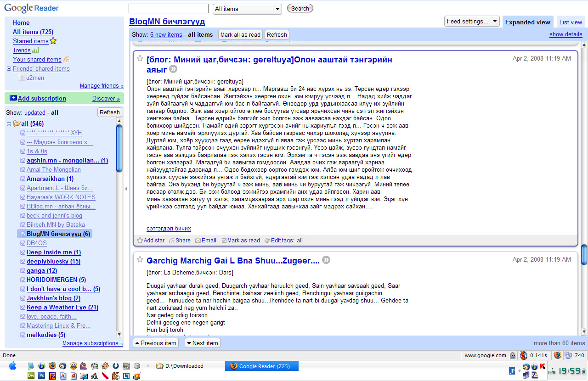Viewport: 588px width, 381px height.
Task: Open friend u2men's shared items
Action: tap(35, 78)
